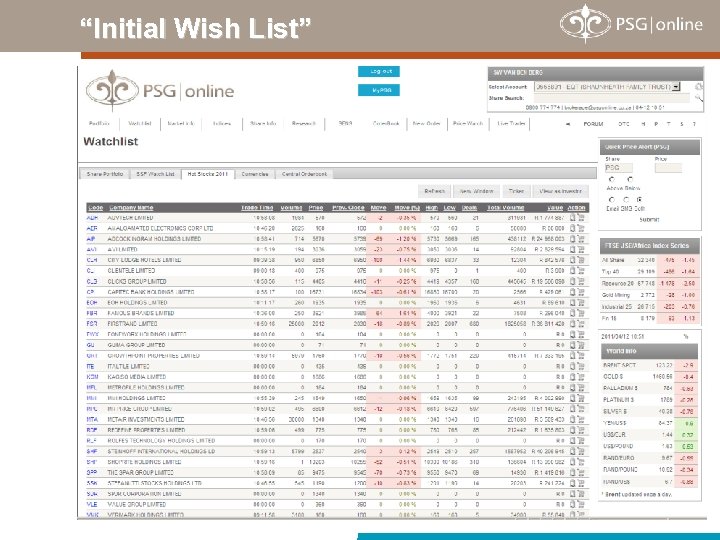Open the FORUM link
The width and height of the screenshot is (720, 540).
(x=593, y=124)
